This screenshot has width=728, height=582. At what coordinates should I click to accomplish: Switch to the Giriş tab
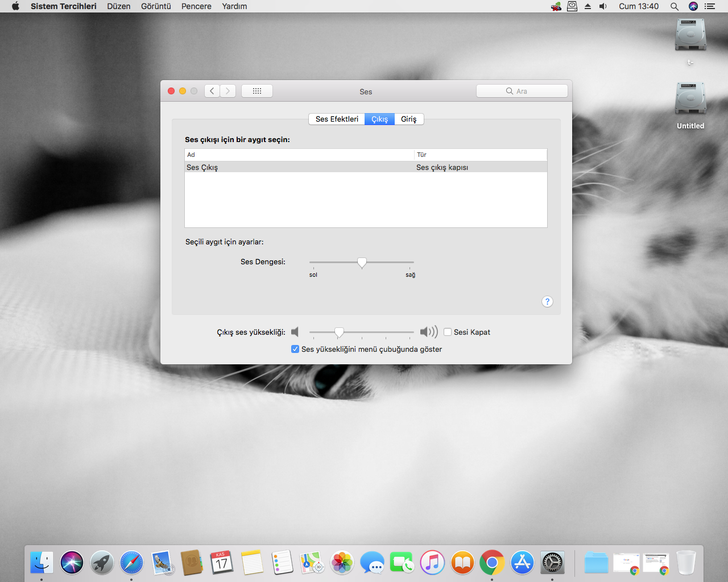[409, 119]
